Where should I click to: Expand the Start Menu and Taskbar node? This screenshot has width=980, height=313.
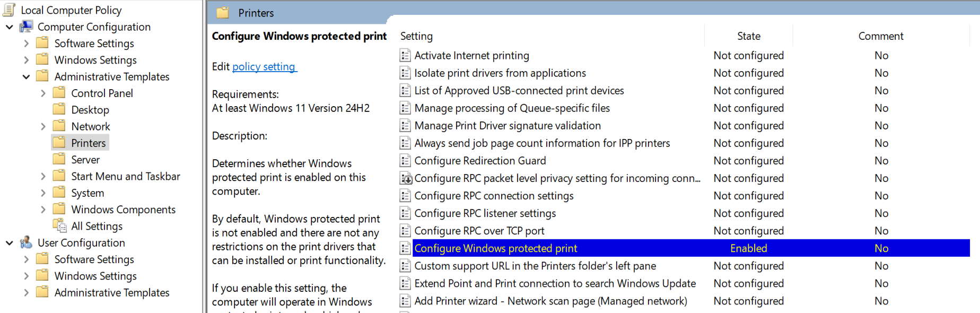(43, 176)
